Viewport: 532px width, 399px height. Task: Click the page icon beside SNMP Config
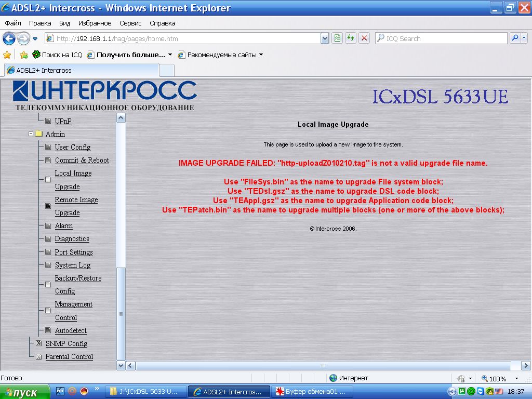click(38, 343)
